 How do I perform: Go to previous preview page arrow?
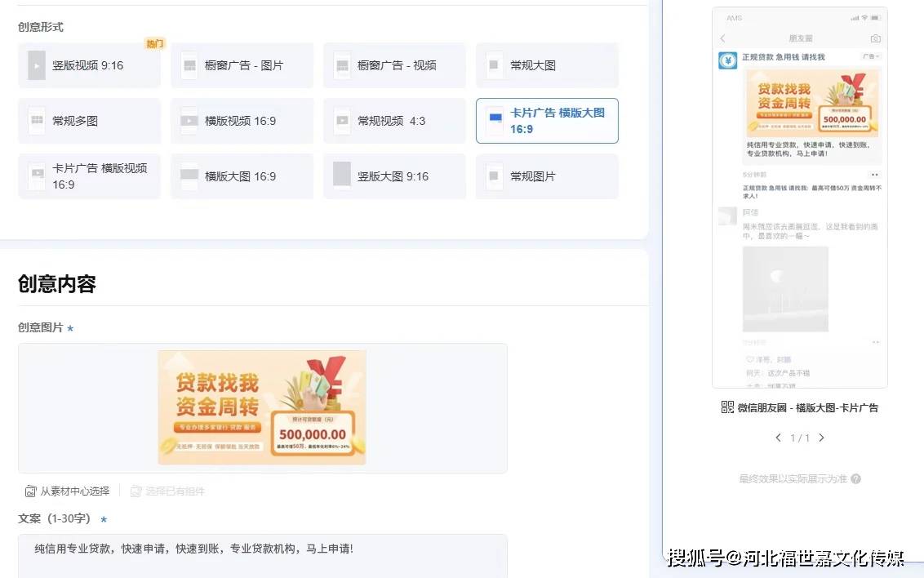(x=778, y=438)
